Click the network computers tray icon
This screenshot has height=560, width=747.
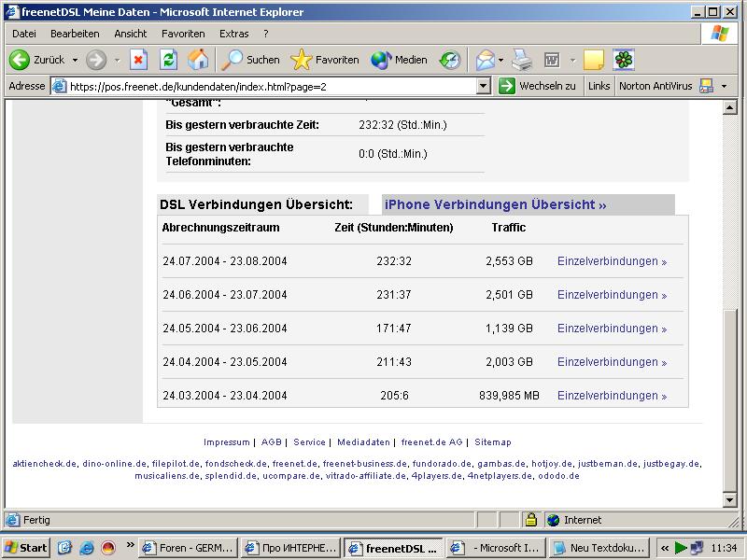[x=697, y=548]
